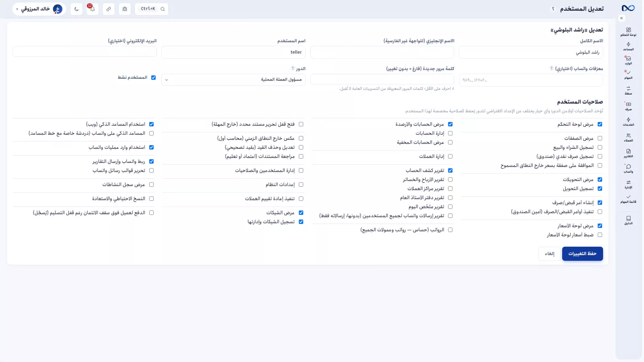Screen dimensions: 644x362
Task: Open المهام tasks in sidebar
Action: 628,75
